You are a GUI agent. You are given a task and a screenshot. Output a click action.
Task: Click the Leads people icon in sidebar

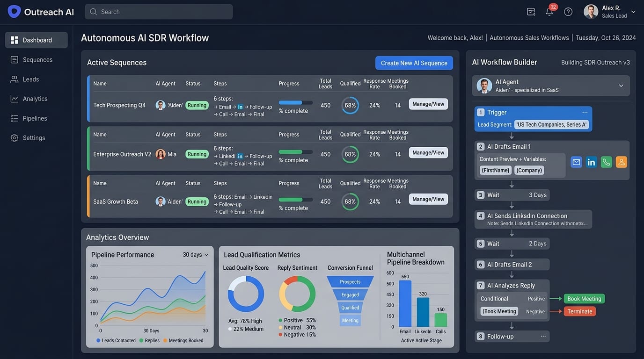pos(15,79)
